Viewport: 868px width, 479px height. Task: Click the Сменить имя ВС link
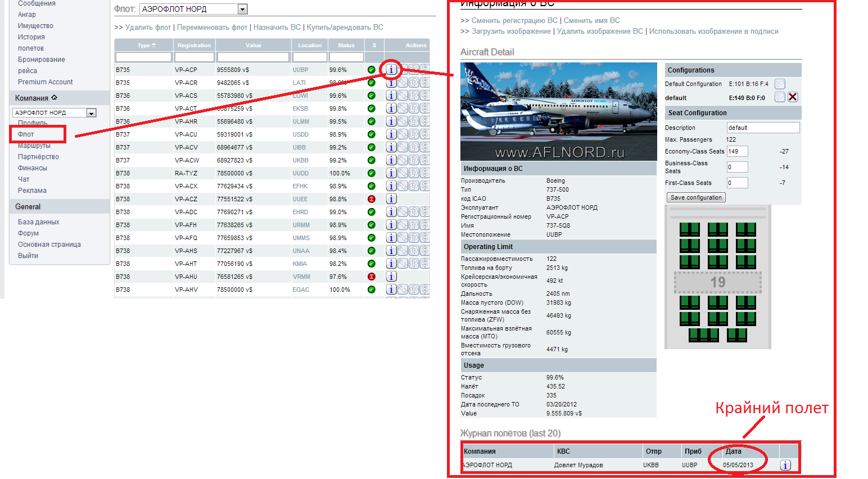click(x=592, y=20)
